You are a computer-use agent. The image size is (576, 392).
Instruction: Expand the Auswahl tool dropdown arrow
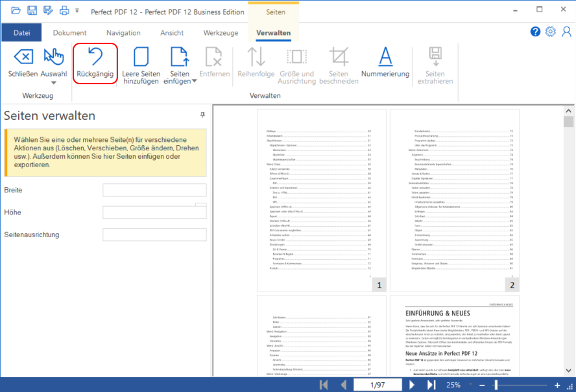pos(54,82)
